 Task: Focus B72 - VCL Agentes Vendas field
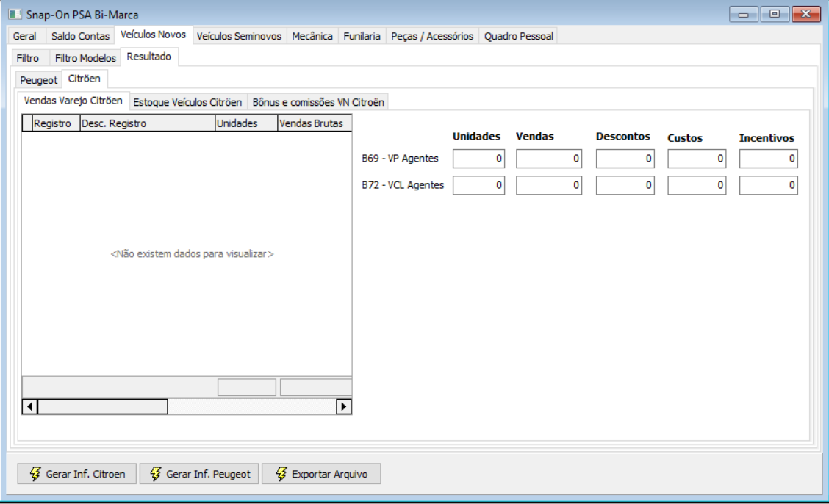(549, 185)
